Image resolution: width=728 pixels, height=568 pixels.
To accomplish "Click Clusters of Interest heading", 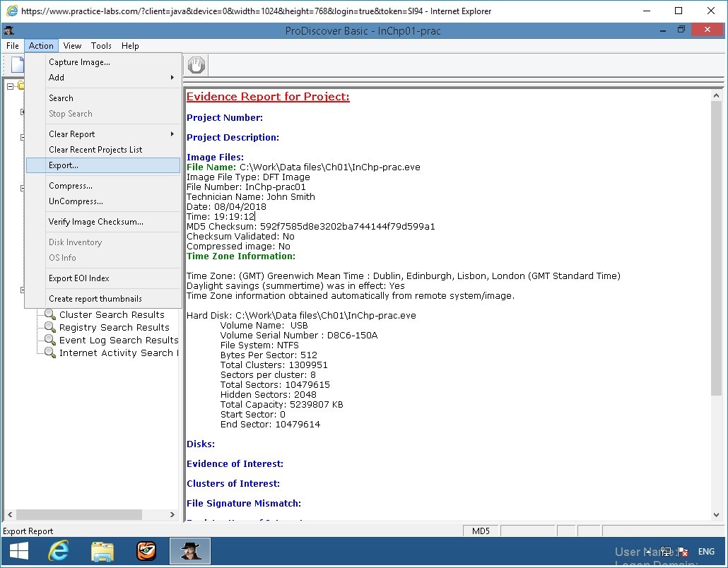I will (x=233, y=483).
